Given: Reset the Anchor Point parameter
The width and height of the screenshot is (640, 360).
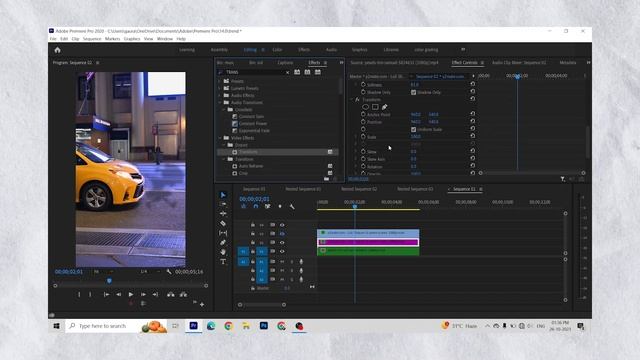Looking at the screenshot, I should click(x=473, y=114).
